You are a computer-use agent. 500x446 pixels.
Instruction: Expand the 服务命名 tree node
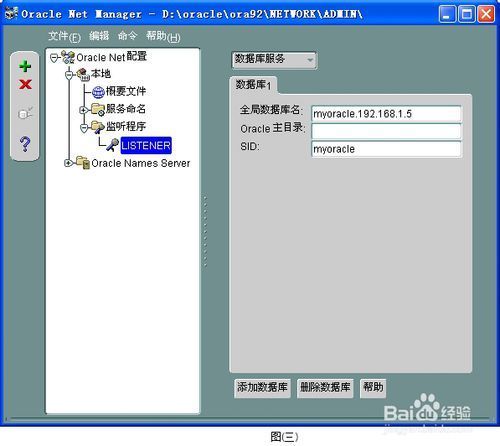(84, 110)
